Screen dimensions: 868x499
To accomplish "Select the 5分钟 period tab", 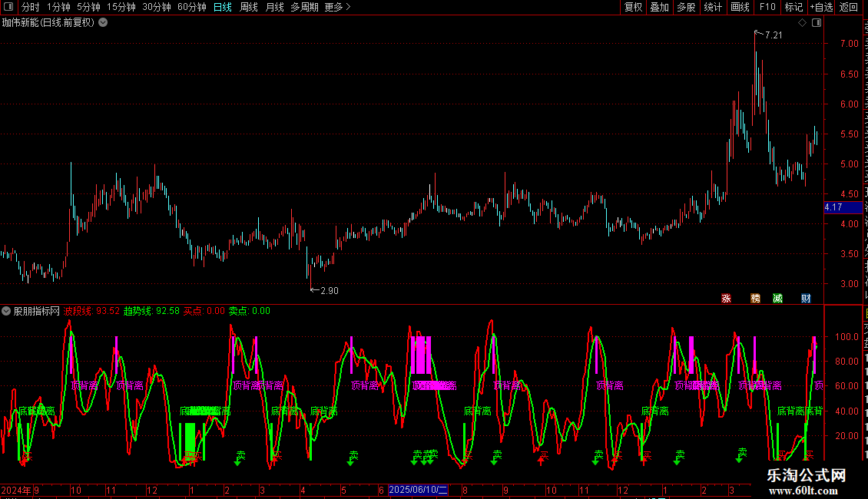I will 88,7.
